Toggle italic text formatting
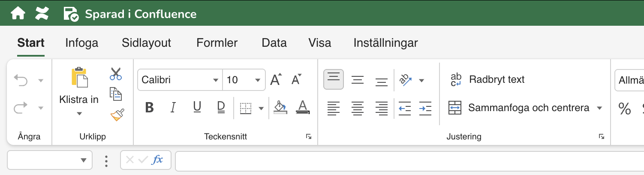The width and height of the screenshot is (644, 175). [x=173, y=108]
